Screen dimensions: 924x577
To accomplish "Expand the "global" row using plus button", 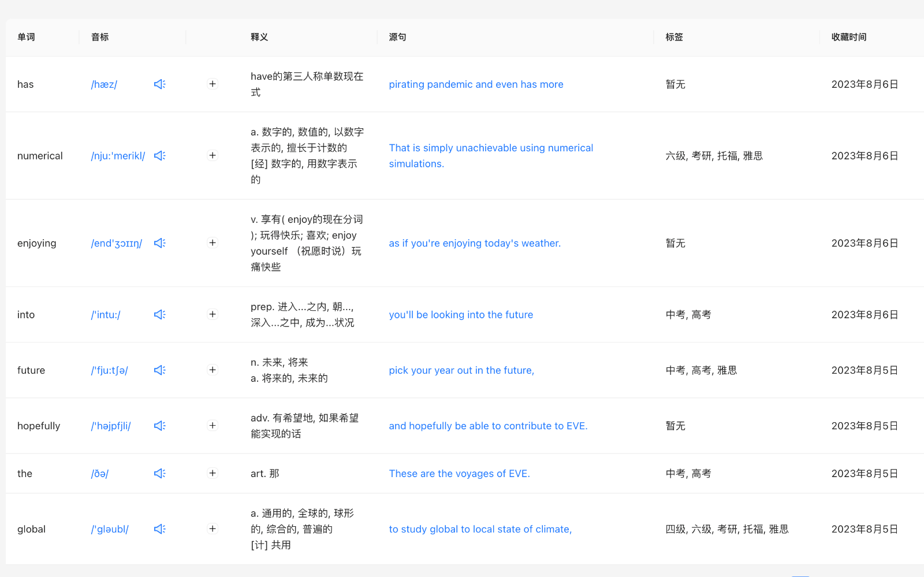I will (x=213, y=529).
